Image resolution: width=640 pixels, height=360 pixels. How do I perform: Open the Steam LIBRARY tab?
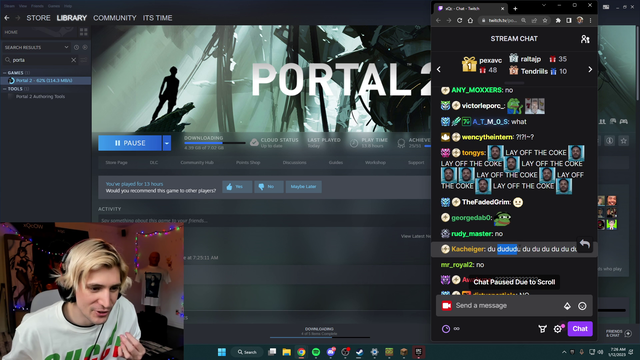tap(72, 18)
